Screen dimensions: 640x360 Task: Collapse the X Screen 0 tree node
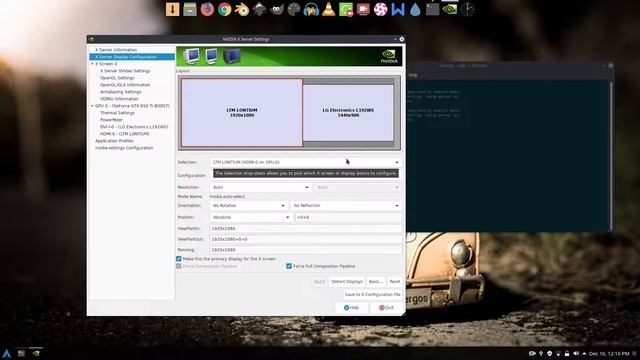[x=92, y=64]
